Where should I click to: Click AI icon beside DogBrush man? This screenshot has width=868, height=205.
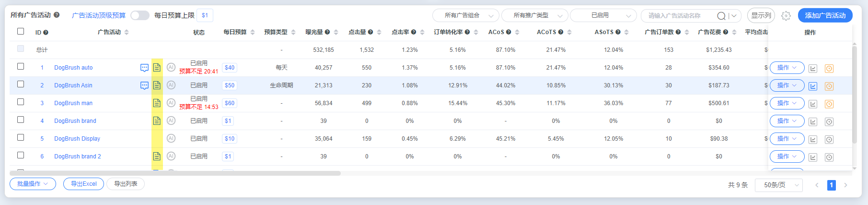point(171,103)
